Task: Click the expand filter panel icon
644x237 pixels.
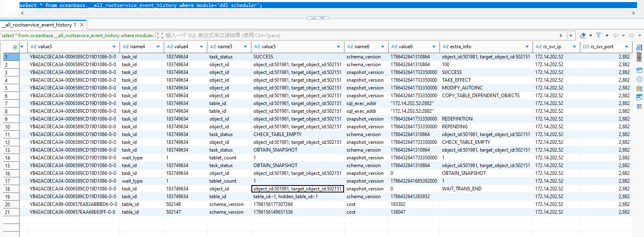Action: (160, 36)
